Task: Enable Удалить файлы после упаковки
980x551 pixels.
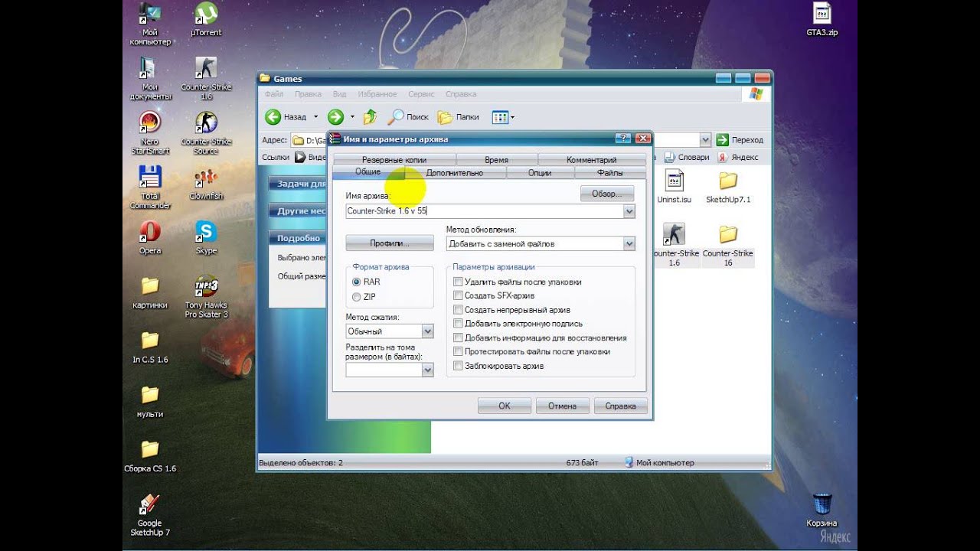Action: point(458,282)
